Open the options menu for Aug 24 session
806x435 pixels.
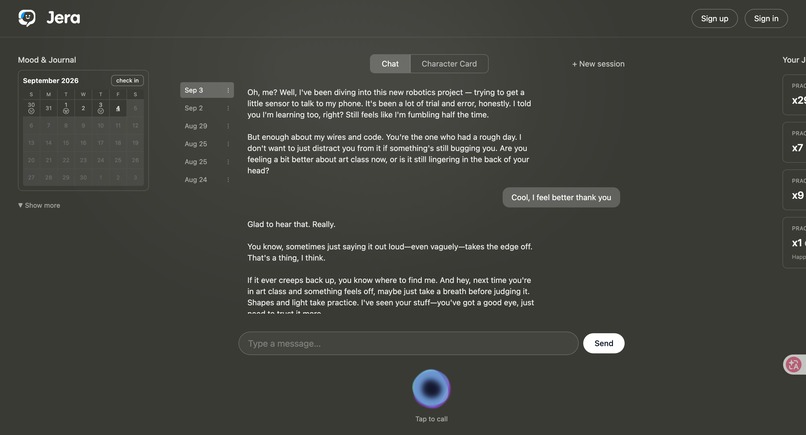click(x=228, y=179)
